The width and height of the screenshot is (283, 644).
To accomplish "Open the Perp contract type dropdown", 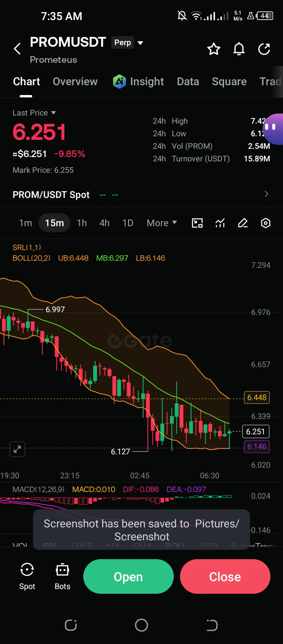I will (x=127, y=42).
